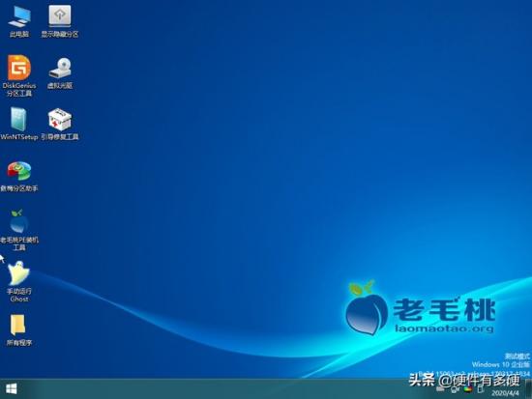Open DiskGenius 分区工具 partition tool

19,75
